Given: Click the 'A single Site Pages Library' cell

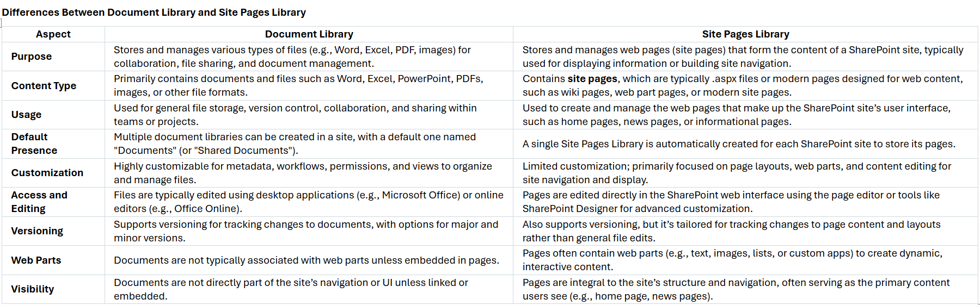Looking at the screenshot, I should coord(739,144).
